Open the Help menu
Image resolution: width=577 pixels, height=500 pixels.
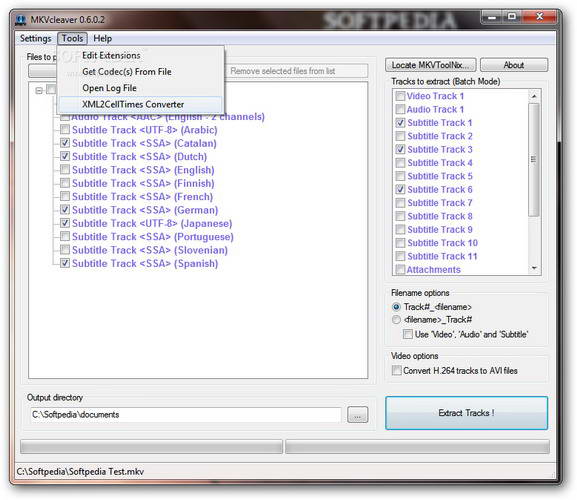102,38
